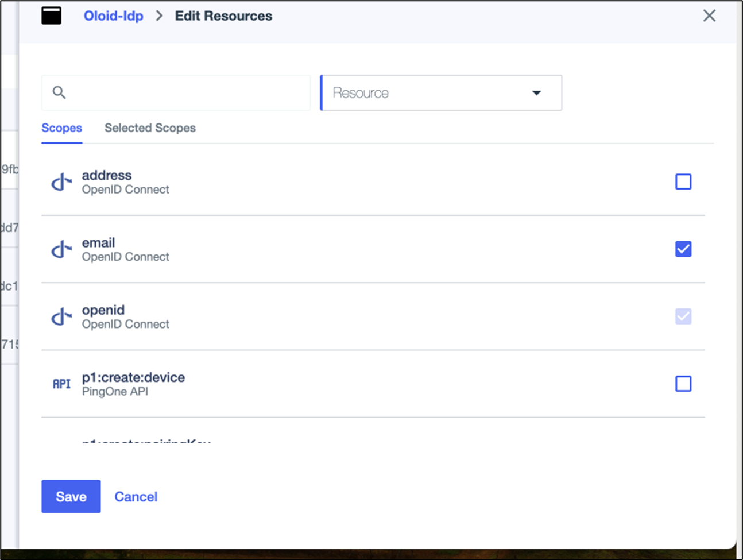Viewport: 743px width, 560px height.
Task: Select the address scope name
Action: pyautogui.click(x=107, y=175)
